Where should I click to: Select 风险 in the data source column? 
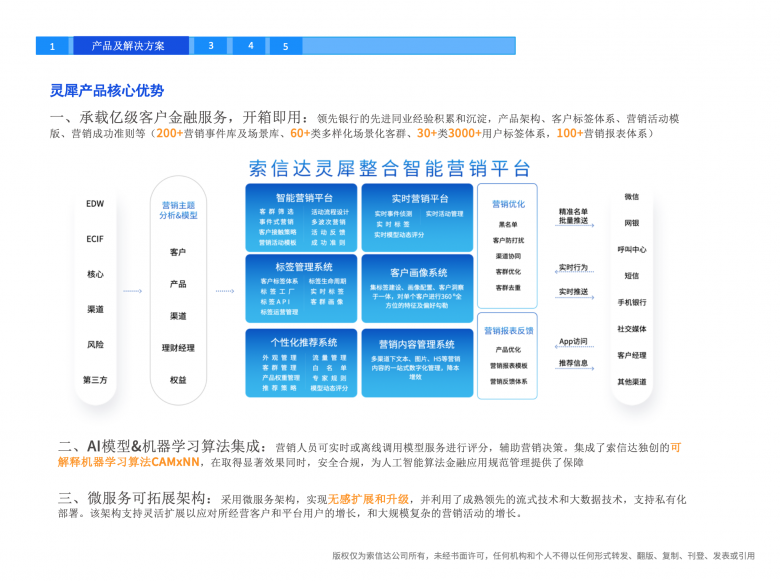click(x=95, y=344)
